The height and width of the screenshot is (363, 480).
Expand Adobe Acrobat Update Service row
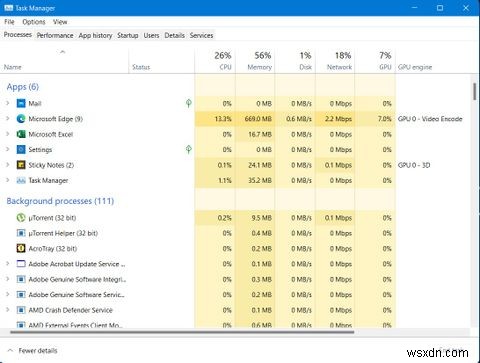tap(8, 263)
